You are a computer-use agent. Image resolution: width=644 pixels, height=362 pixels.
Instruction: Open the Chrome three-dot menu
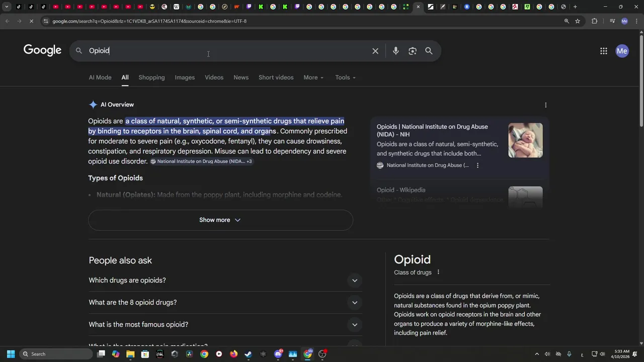point(636,21)
